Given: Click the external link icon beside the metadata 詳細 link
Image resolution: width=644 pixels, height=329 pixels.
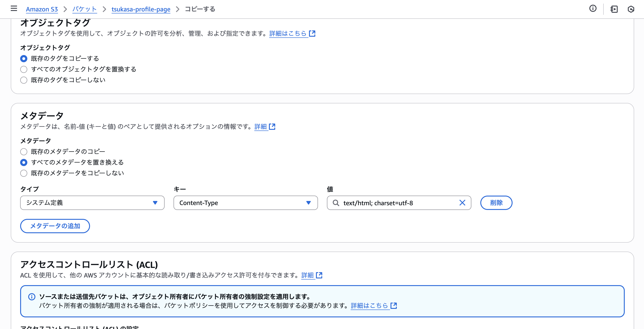Looking at the screenshot, I should (272, 127).
